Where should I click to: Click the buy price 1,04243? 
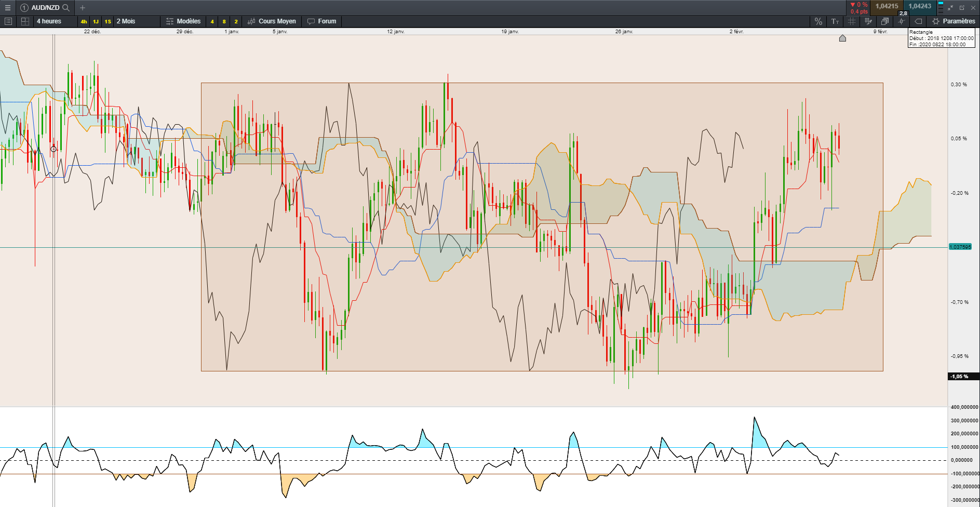[x=920, y=6]
